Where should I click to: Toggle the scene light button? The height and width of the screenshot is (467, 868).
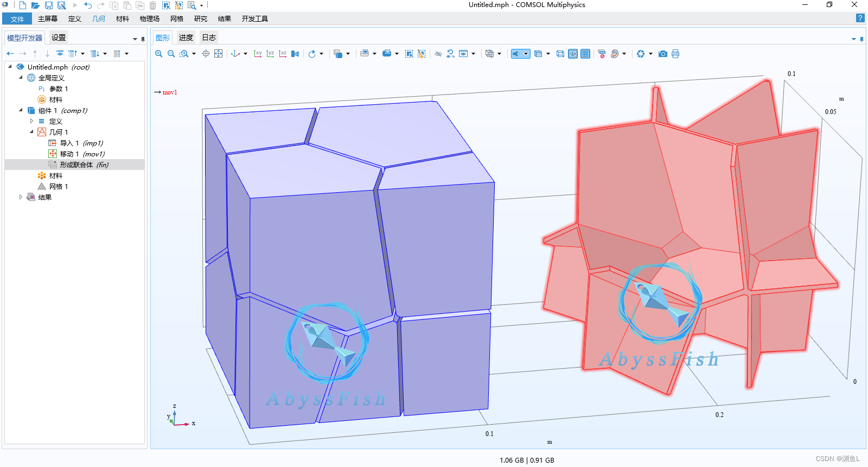[516, 54]
